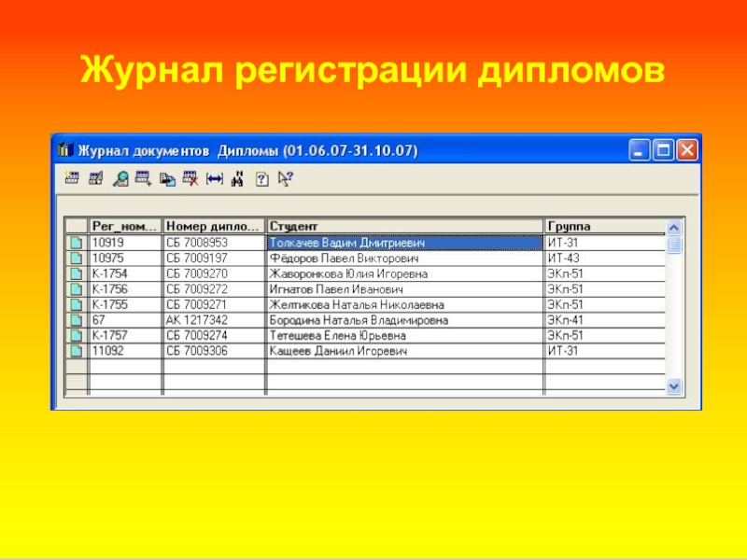
Task: Click document icon of row К-1754
Action: pos(76,273)
